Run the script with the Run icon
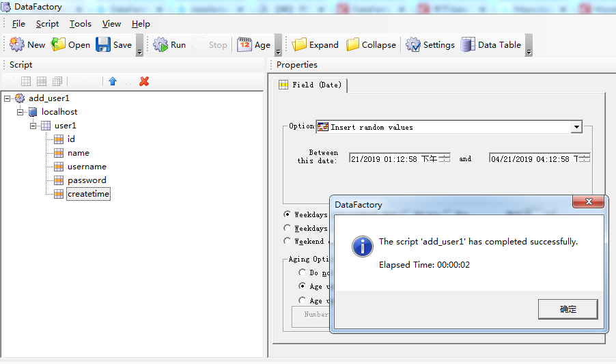 tap(160, 44)
